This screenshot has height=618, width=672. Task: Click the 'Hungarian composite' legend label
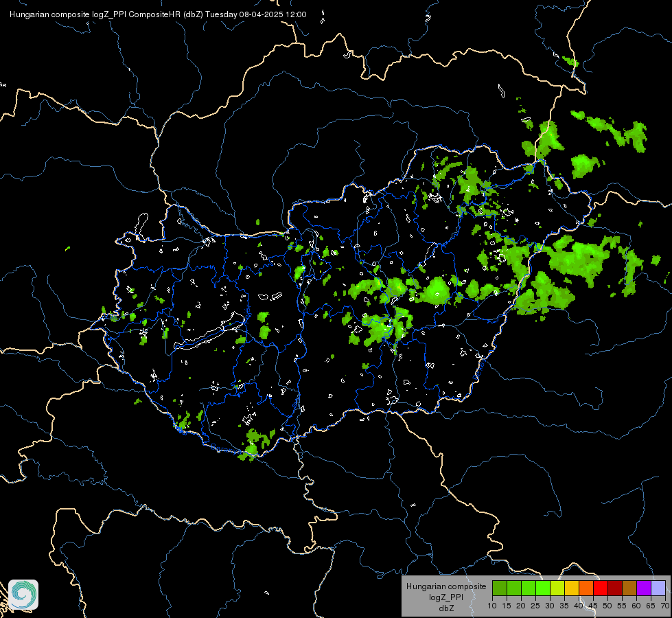tap(446, 586)
